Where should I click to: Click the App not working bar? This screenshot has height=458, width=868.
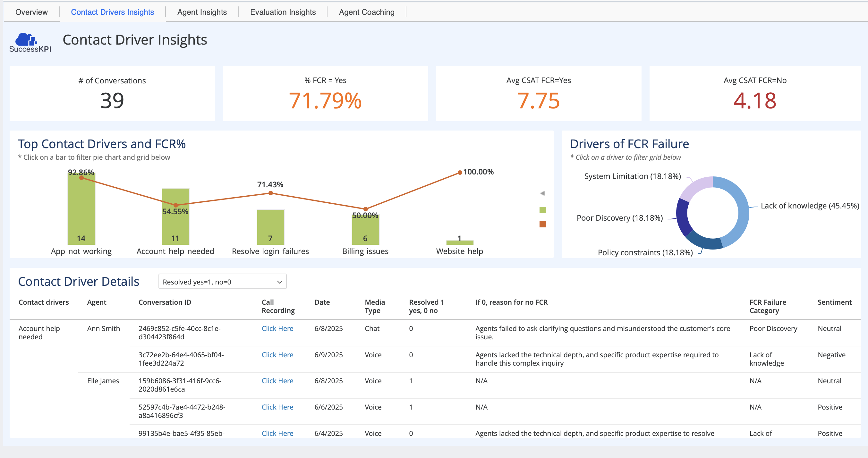(x=81, y=209)
